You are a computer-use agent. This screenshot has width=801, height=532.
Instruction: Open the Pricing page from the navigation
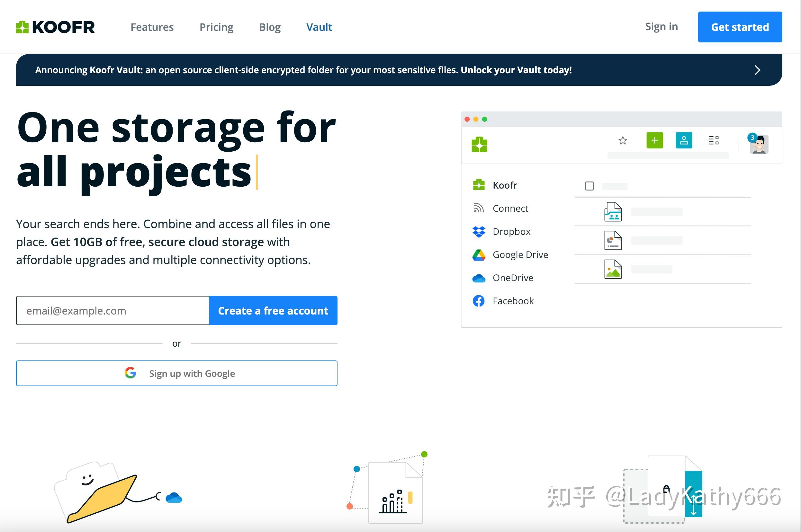[x=217, y=27]
